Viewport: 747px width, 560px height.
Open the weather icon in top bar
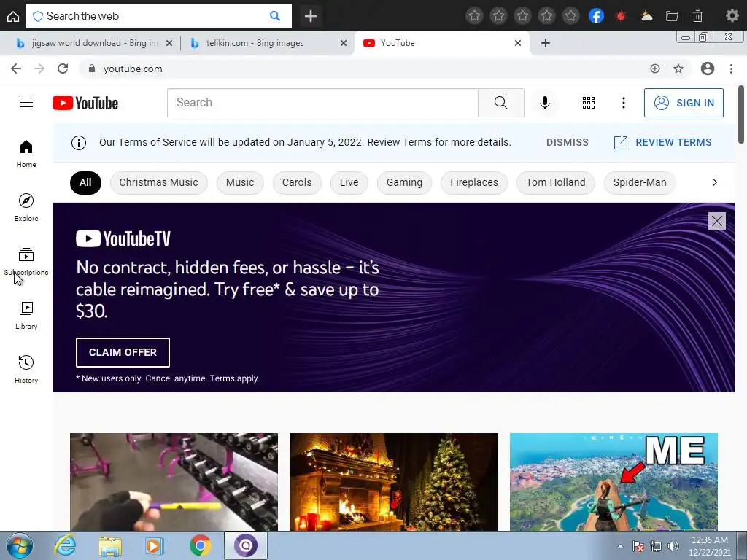[x=646, y=16]
